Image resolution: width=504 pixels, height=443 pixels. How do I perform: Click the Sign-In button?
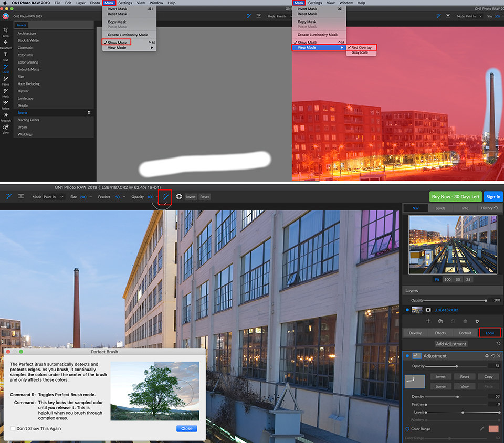493,197
